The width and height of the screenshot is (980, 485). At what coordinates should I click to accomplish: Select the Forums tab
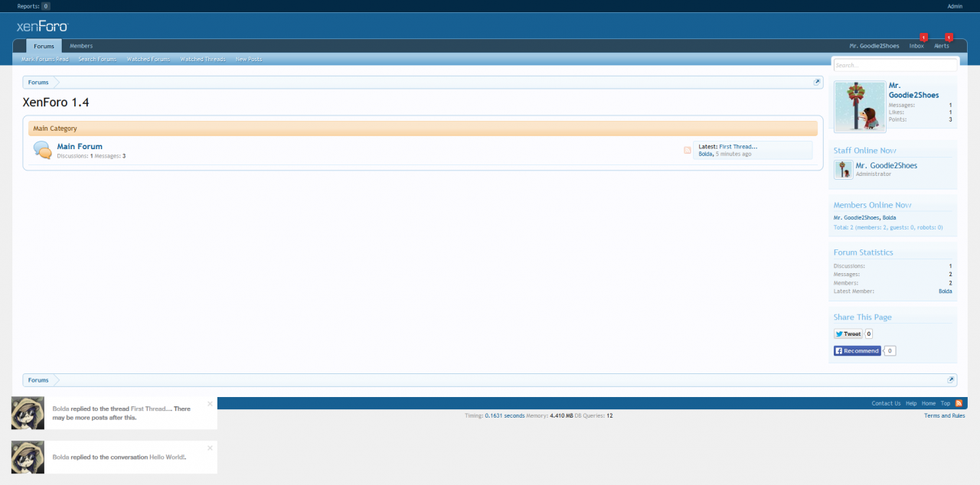click(44, 46)
